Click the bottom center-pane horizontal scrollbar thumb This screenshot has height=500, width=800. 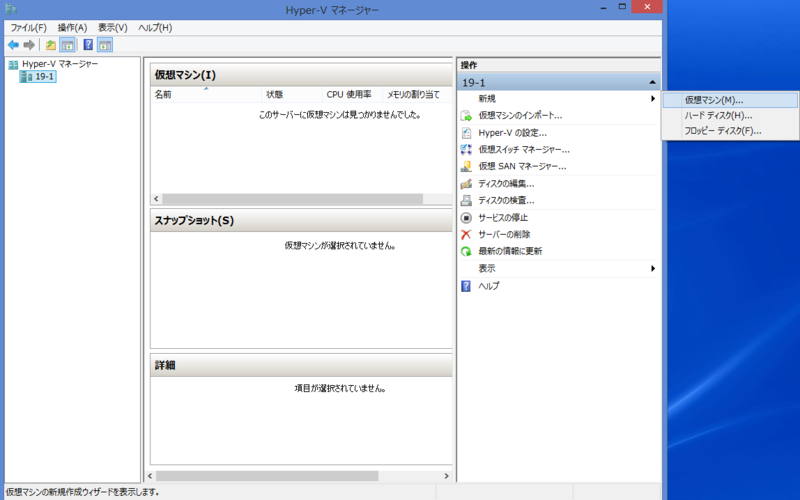click(x=267, y=476)
